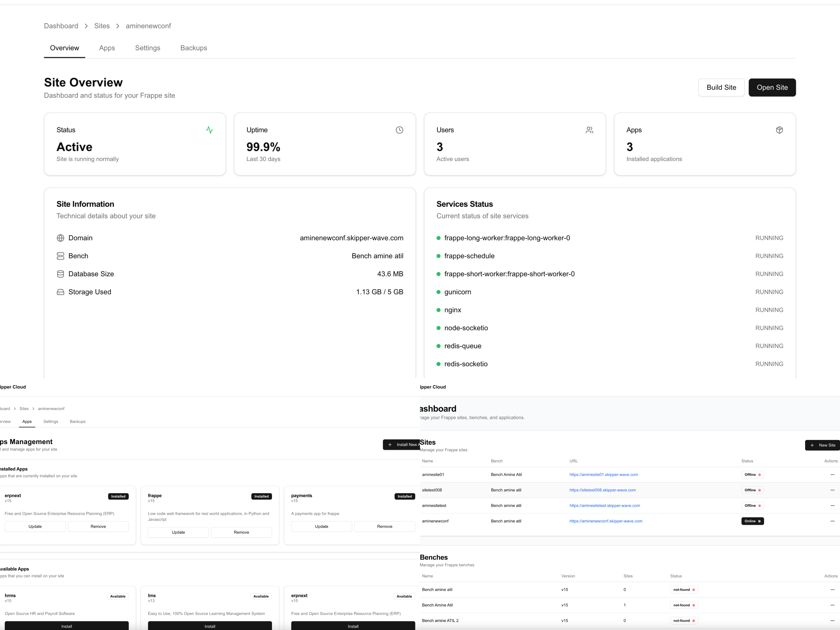Switch to the Backups tab
Viewport: 840px width, 630px height.
(193, 48)
